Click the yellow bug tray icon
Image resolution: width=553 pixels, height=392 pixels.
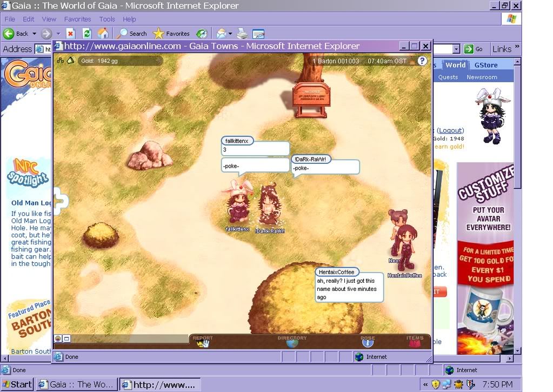pyautogui.click(x=458, y=384)
